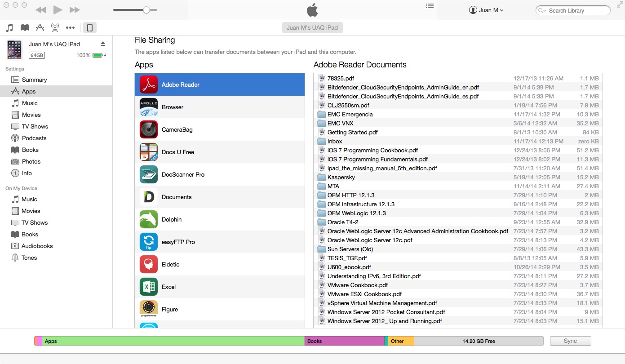Eject Juan M's UAQ iPad
This screenshot has height=364, width=625.
point(103,44)
